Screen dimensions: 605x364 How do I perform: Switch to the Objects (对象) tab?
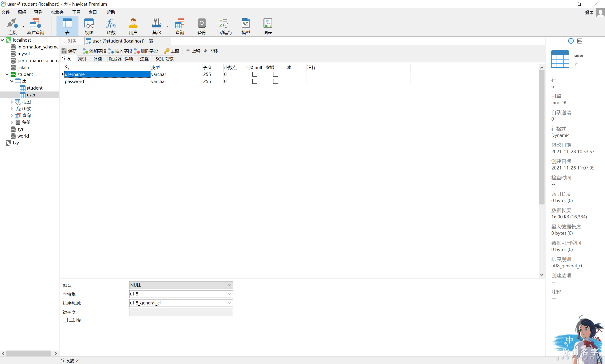72,41
